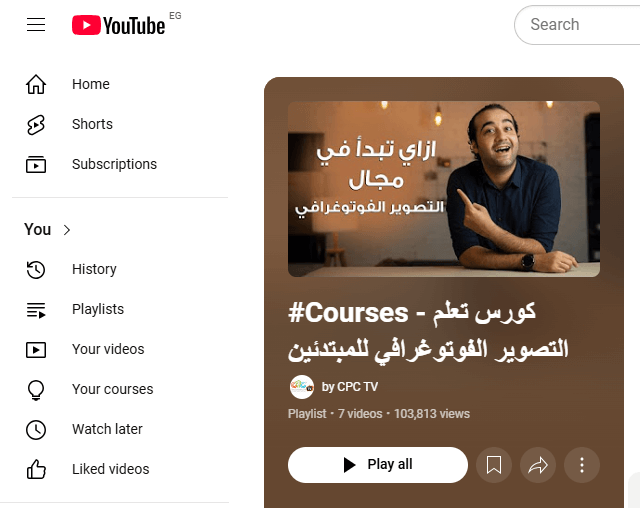The width and height of the screenshot is (640, 508).
Task: Click the CPC TV channel avatar
Action: point(302,387)
